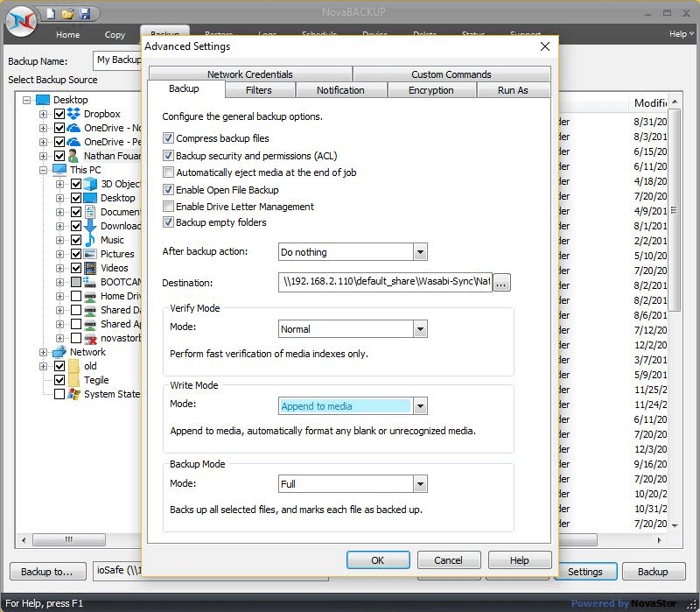Toggle Compress backup files checkbox
Screen dimensions: 700x612
coord(168,138)
